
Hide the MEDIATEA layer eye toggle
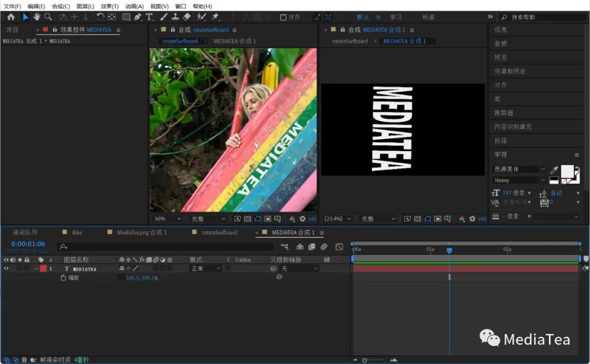tap(6, 268)
